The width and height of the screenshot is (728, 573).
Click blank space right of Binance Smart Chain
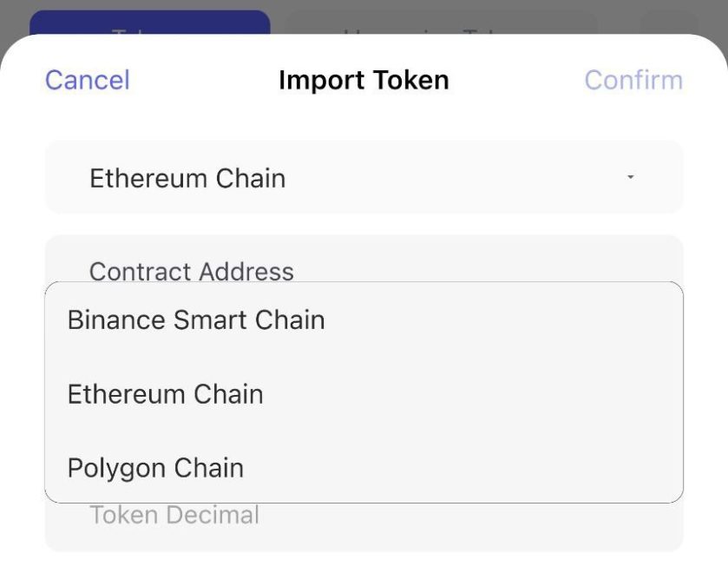tap(503, 319)
